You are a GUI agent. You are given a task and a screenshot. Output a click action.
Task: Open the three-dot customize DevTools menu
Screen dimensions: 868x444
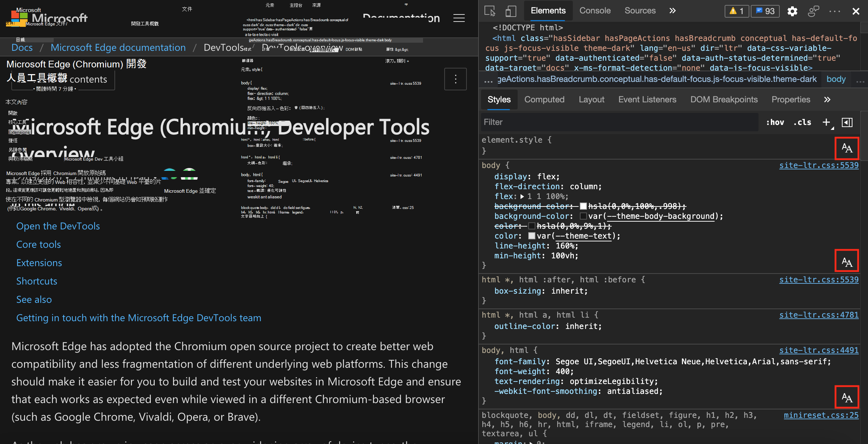pos(834,11)
